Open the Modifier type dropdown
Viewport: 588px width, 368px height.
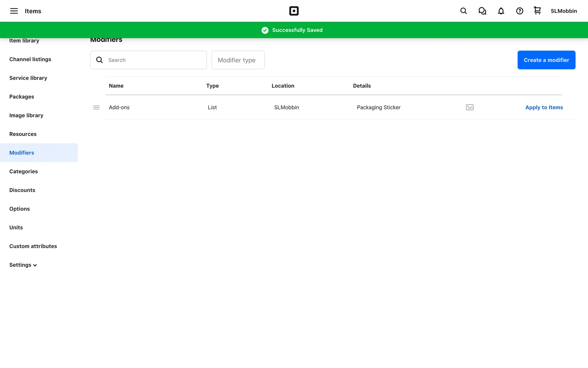click(238, 60)
